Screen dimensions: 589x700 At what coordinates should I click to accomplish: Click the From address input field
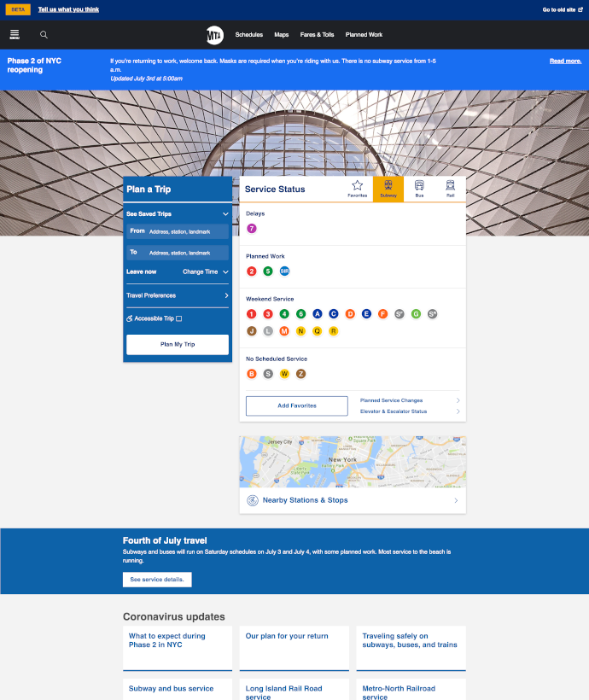[187, 231]
